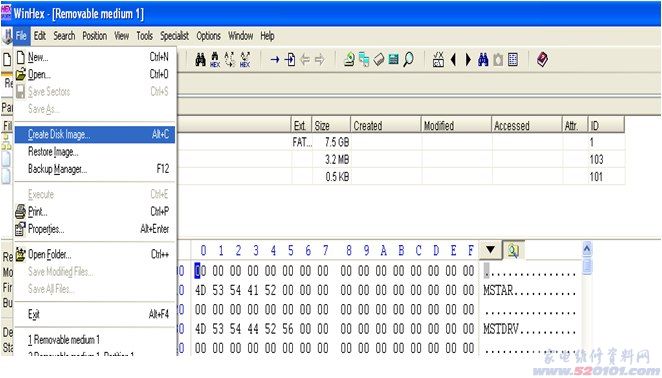662x378 pixels.
Task: Click the magnifying glass analyze icon
Action: pos(408,60)
